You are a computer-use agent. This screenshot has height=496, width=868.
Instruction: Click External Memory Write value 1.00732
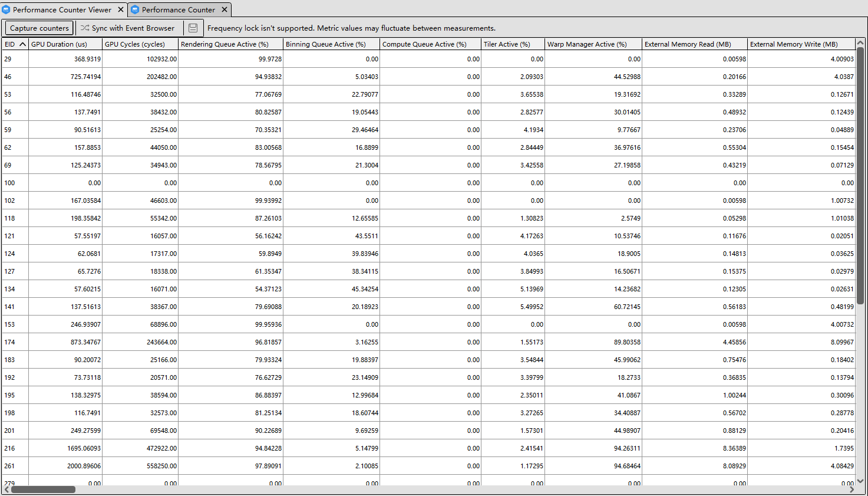coord(842,201)
